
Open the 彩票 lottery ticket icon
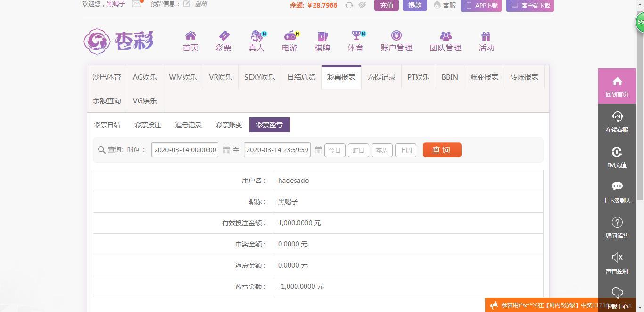[223, 36]
